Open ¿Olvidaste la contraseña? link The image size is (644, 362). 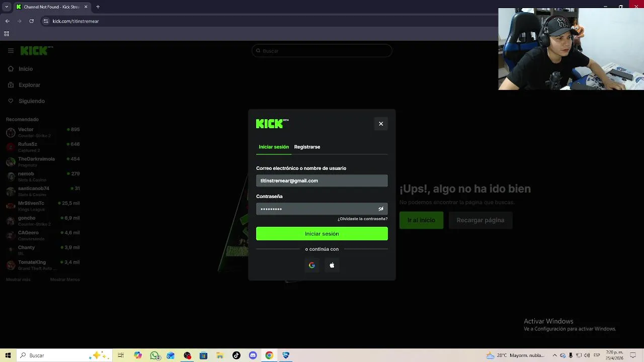[x=362, y=219]
